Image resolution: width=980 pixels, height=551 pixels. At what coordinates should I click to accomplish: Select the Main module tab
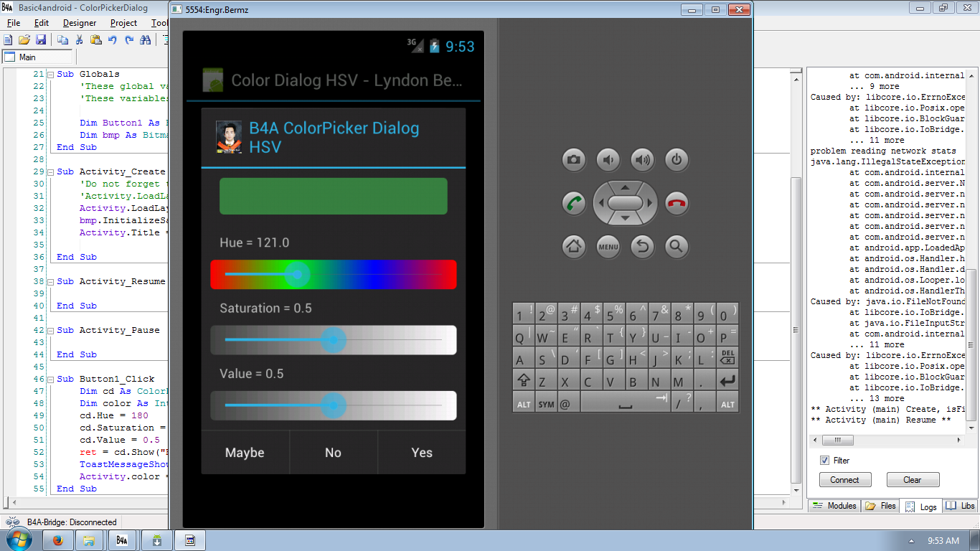point(37,57)
